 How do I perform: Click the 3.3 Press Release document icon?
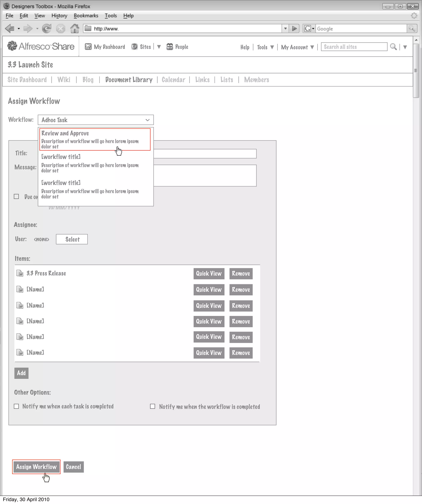tap(20, 273)
